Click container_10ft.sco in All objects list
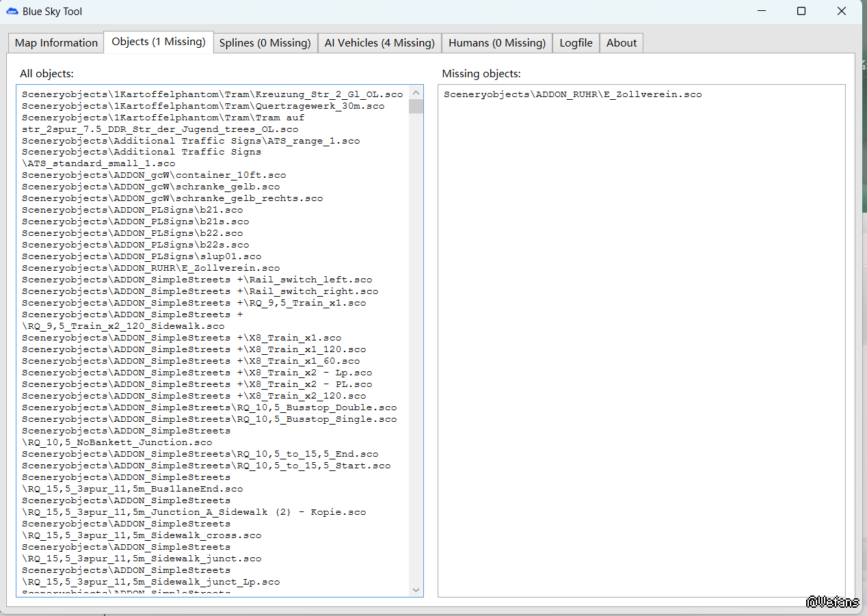The image size is (867, 616). click(x=154, y=175)
